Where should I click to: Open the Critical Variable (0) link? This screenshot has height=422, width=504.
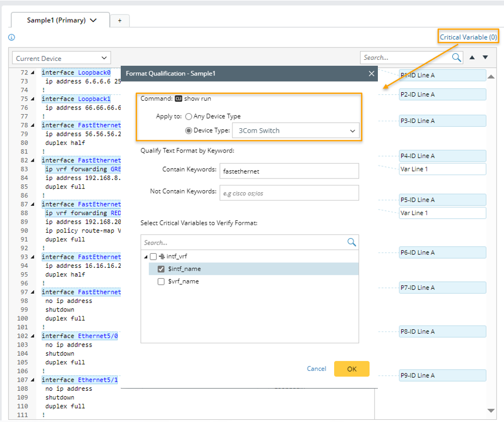468,37
